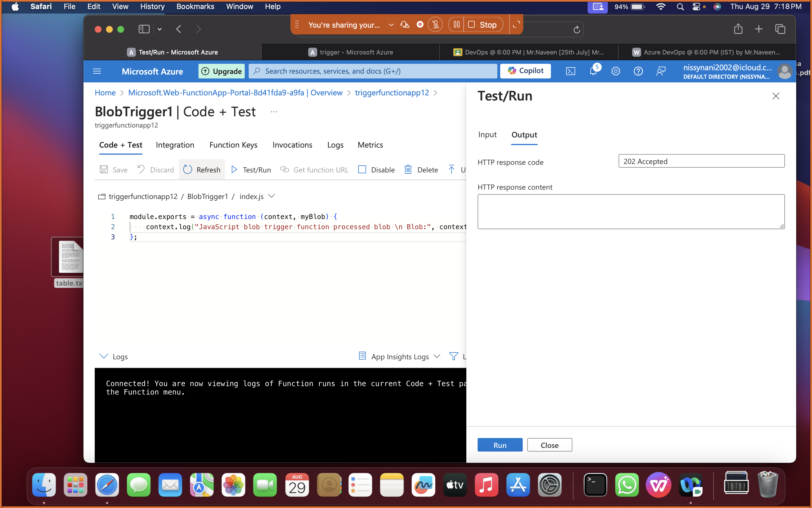Screen dimensions: 812x508
Task: Close the Test/Run panel with X
Action: [x=775, y=96]
